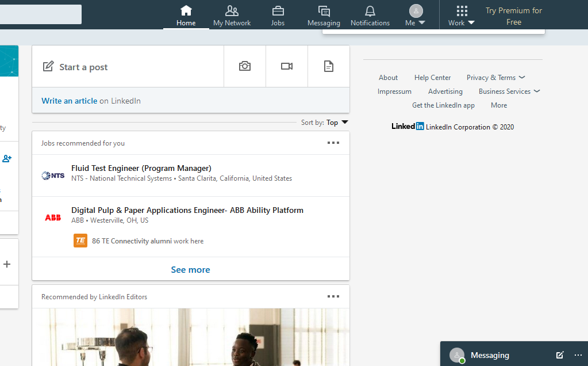The width and height of the screenshot is (588, 366).
Task: Open Fluid Test Engineer (Program Manager) job
Action: tap(141, 168)
